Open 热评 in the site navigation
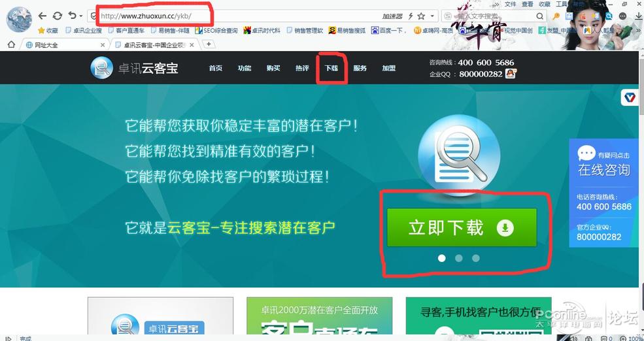Image resolution: width=644 pixels, height=341 pixels. pos(302,68)
